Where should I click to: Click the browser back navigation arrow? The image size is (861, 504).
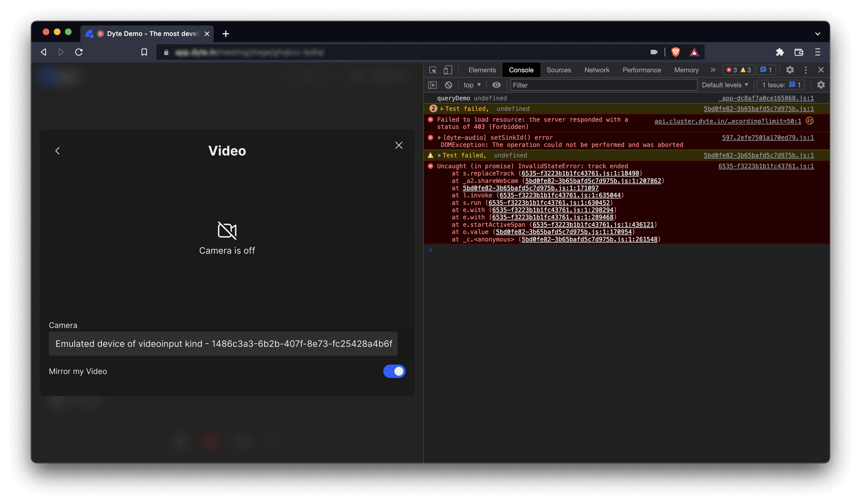(43, 52)
